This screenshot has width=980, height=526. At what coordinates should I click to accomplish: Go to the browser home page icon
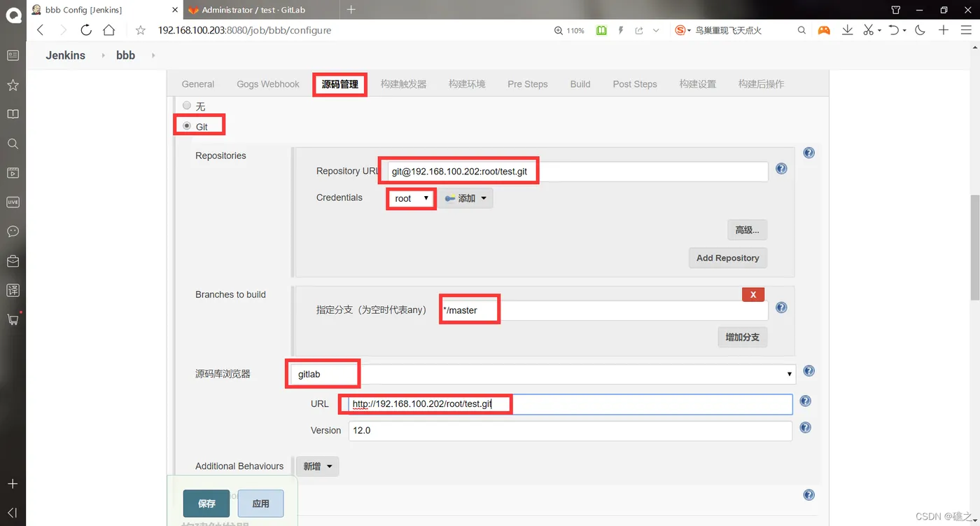[x=108, y=30]
